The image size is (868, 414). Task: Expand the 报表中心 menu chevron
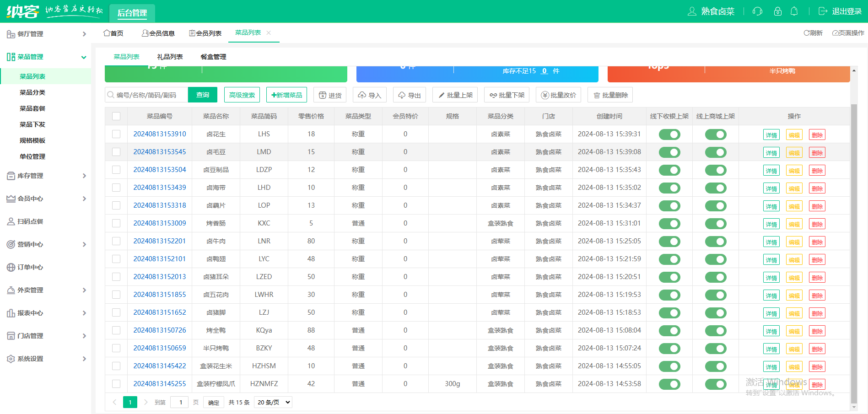click(x=84, y=313)
